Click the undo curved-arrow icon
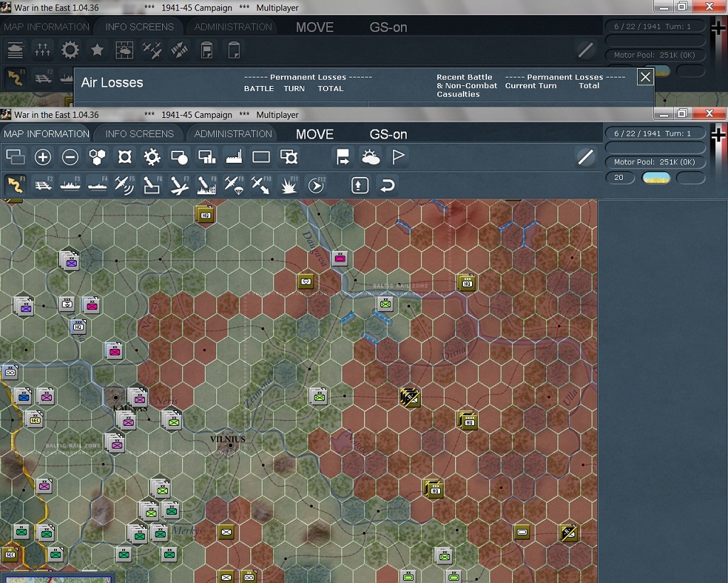The width and height of the screenshot is (728, 583). click(x=387, y=185)
